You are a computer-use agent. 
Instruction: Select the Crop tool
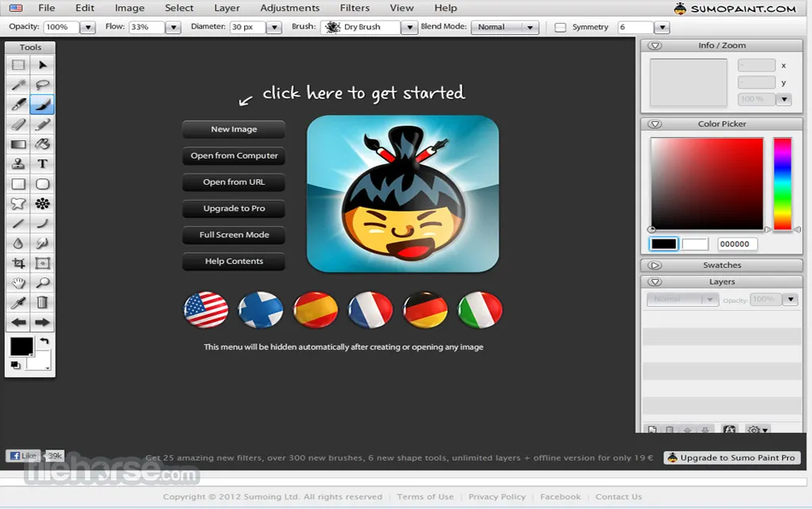tap(18, 263)
